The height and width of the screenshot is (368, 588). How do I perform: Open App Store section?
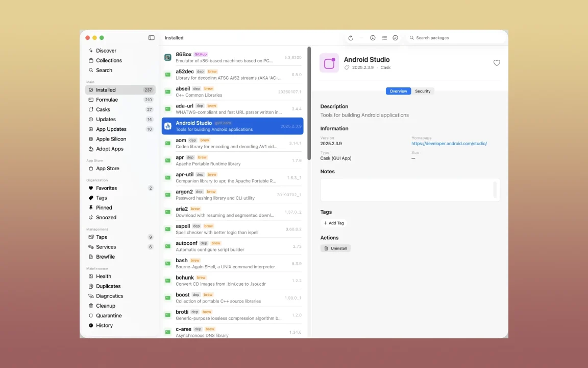coord(120,168)
